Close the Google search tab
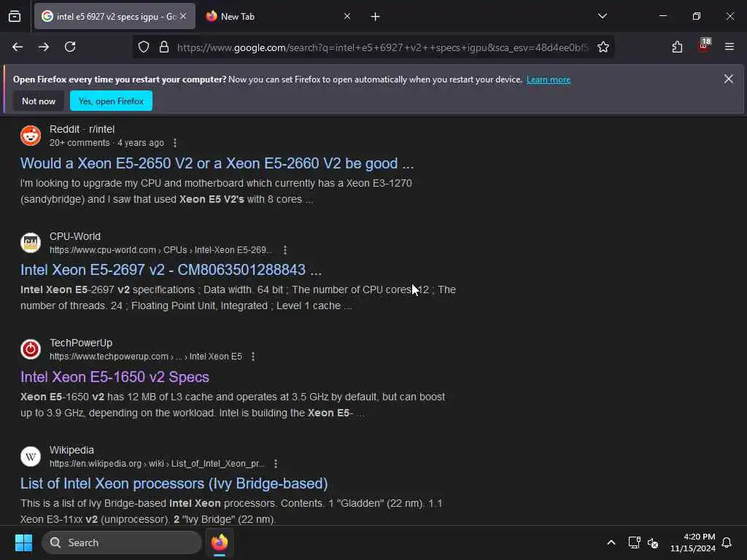The width and height of the screenshot is (747, 560). click(x=183, y=16)
